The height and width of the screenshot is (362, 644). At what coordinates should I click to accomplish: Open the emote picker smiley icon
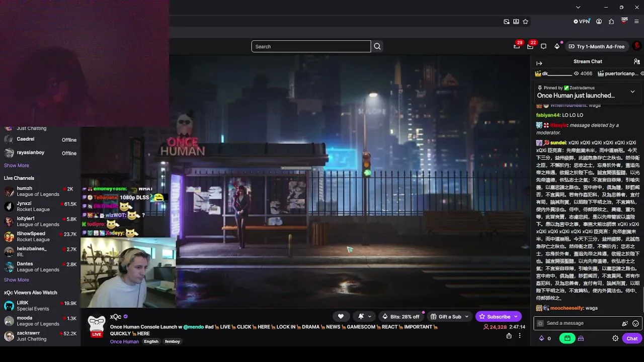(x=635, y=323)
